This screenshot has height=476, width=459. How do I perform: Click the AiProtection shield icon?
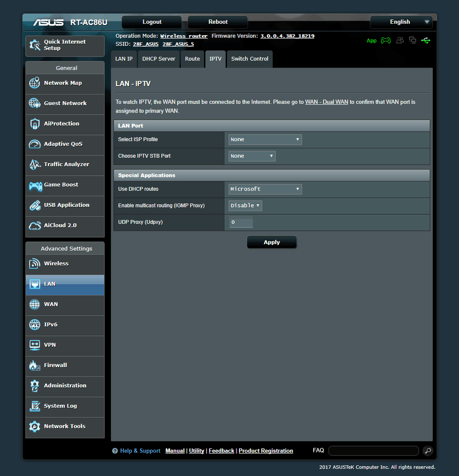[x=35, y=123]
